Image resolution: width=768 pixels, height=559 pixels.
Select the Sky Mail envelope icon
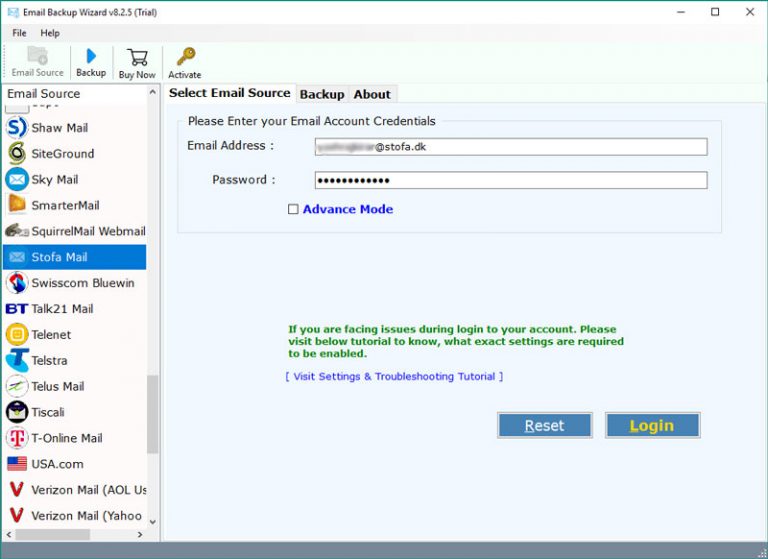[17, 179]
